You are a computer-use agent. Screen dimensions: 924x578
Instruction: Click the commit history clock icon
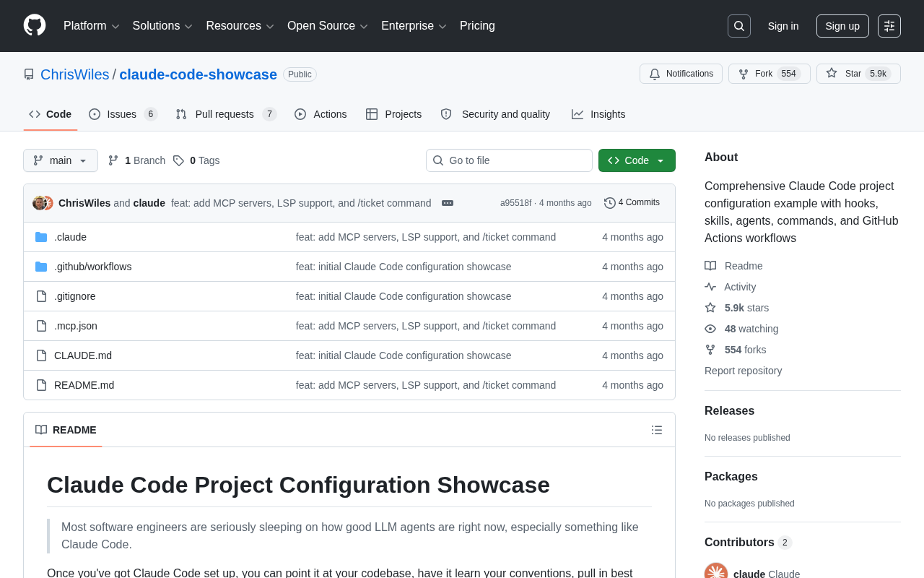(610, 203)
